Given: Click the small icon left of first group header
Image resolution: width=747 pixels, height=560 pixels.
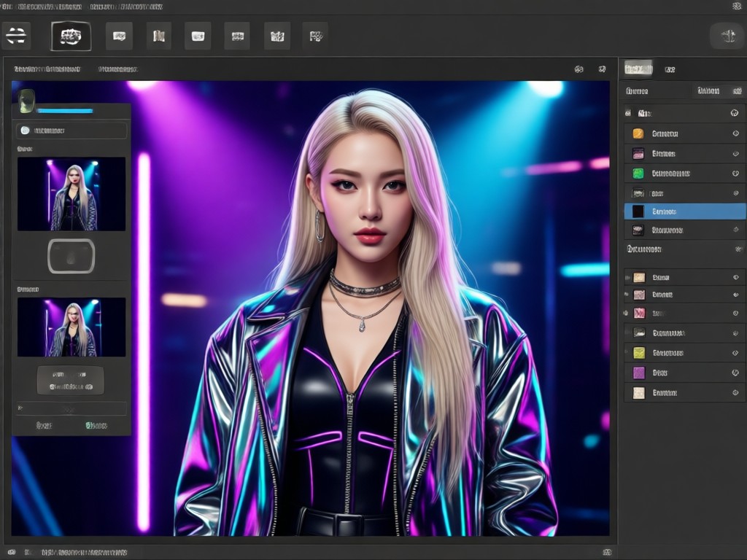Looking at the screenshot, I should click(628, 113).
